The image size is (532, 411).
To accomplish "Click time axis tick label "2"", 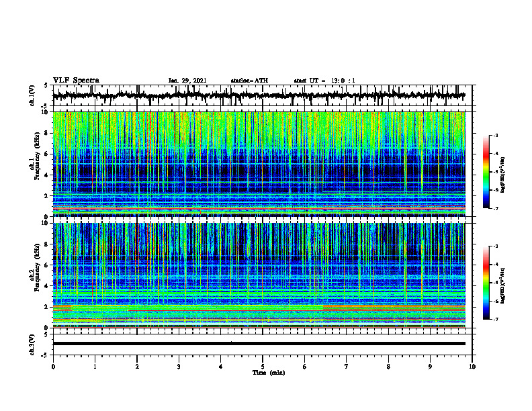I will [x=137, y=367].
